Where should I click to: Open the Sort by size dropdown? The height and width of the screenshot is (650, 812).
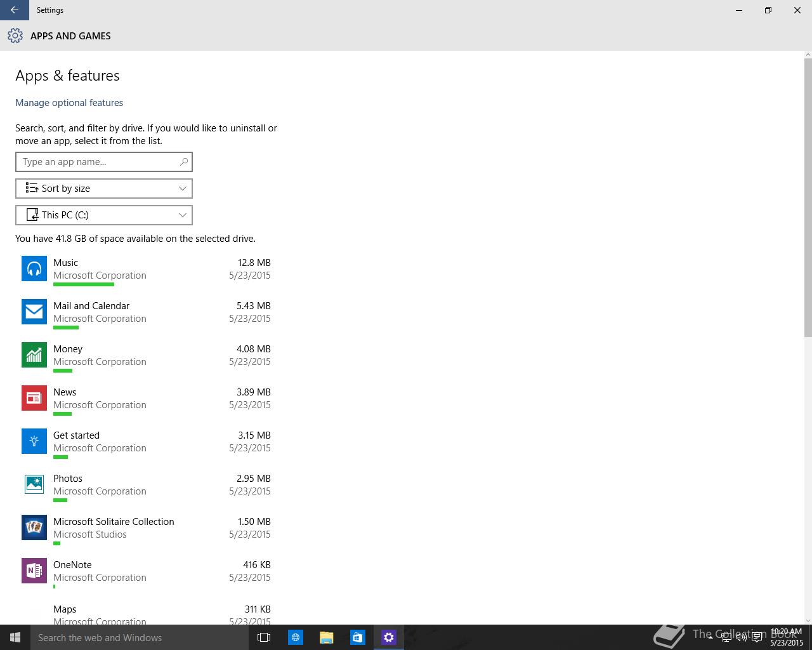click(x=104, y=189)
